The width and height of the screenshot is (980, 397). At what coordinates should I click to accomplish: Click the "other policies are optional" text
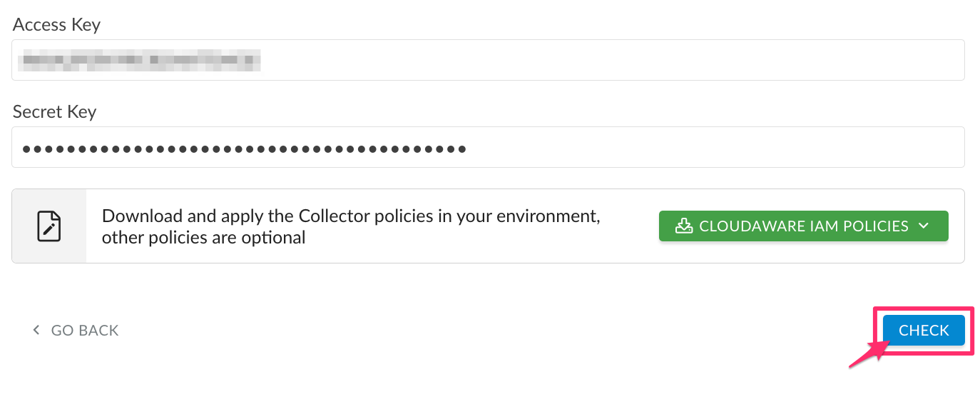tap(204, 237)
